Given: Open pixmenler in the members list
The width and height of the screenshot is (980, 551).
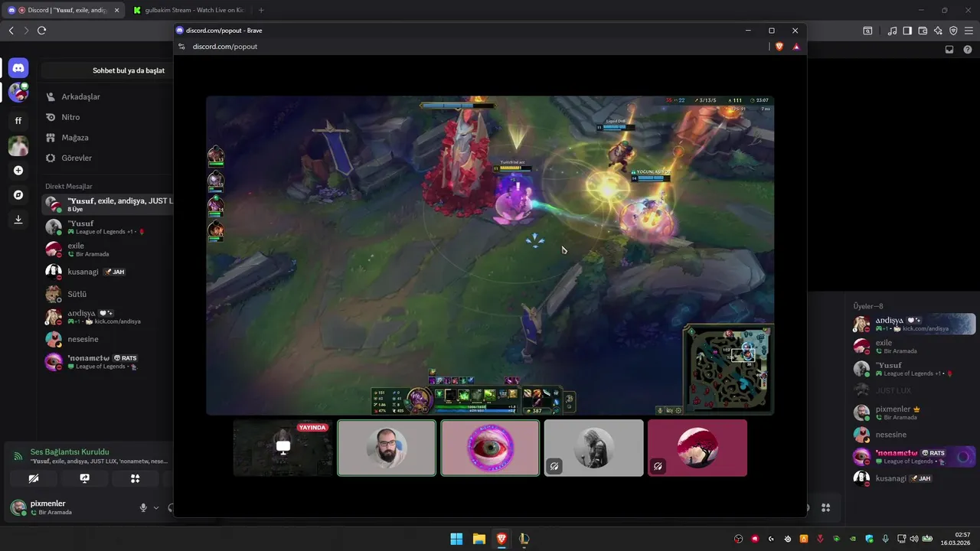Looking at the screenshot, I should click(x=914, y=412).
